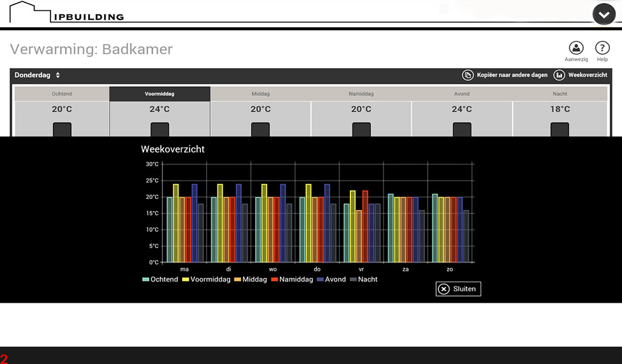Open the Avond tab

462,94
